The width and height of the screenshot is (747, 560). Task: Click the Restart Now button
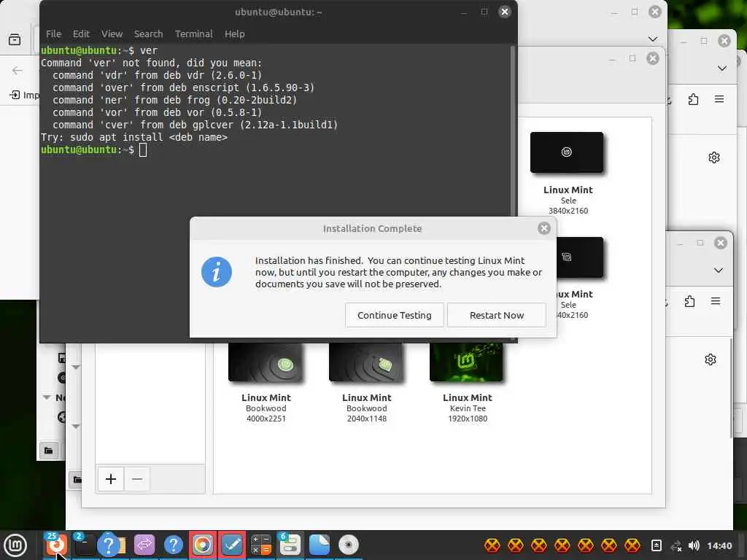pos(496,315)
